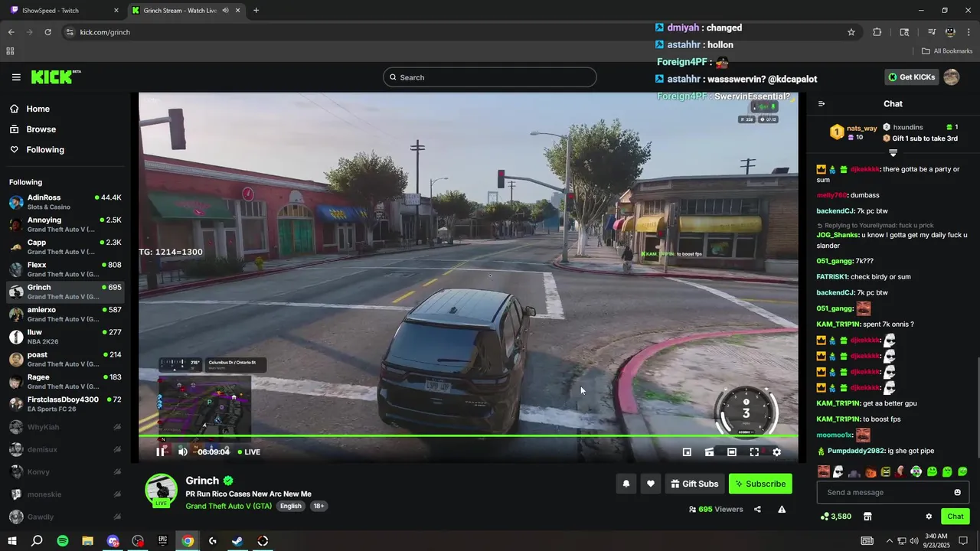The width and height of the screenshot is (980, 551).
Task: Click the Gift Subs button
Action: pyautogui.click(x=694, y=484)
